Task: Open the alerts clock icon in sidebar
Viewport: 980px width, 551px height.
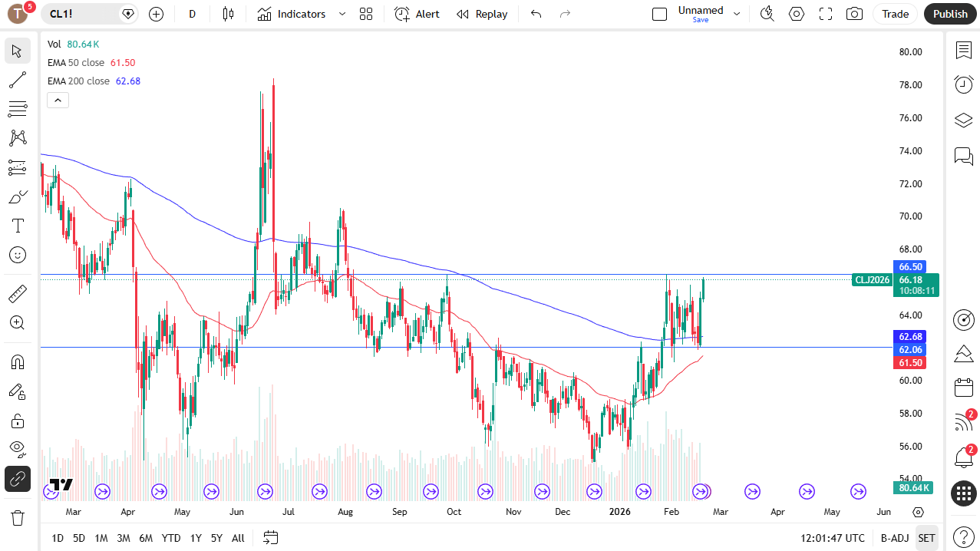Action: pos(964,84)
